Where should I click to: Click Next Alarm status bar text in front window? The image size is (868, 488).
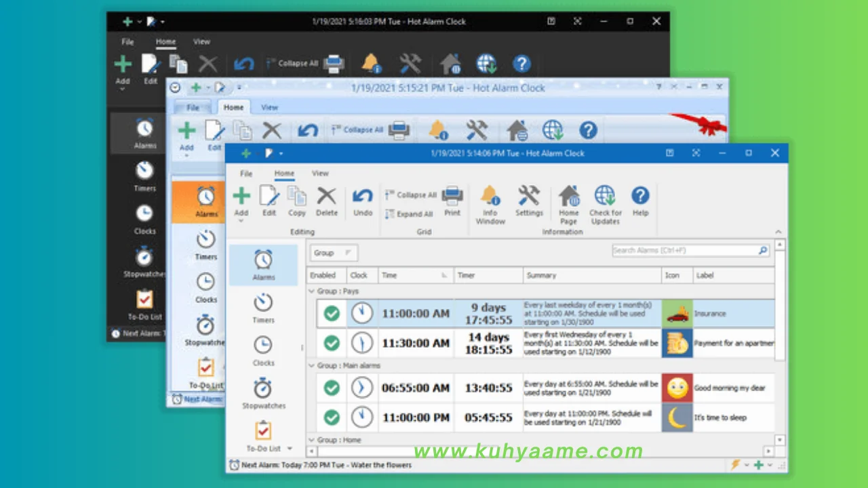tap(326, 465)
